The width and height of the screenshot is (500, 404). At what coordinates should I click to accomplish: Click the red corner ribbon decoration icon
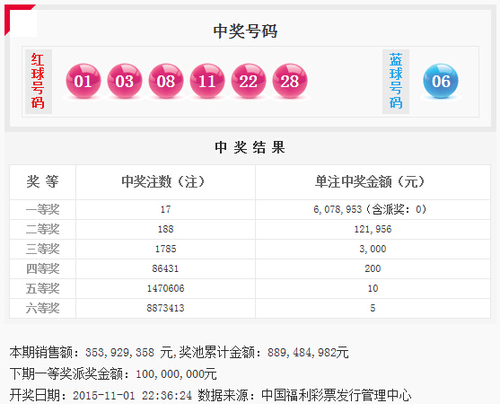[x=19, y=19]
